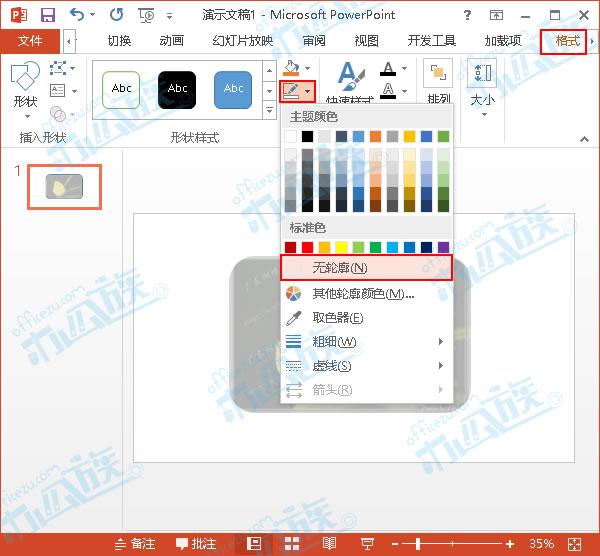This screenshot has width=600, height=556.
Task: Select slide 1 thumbnail
Action: pos(64,187)
